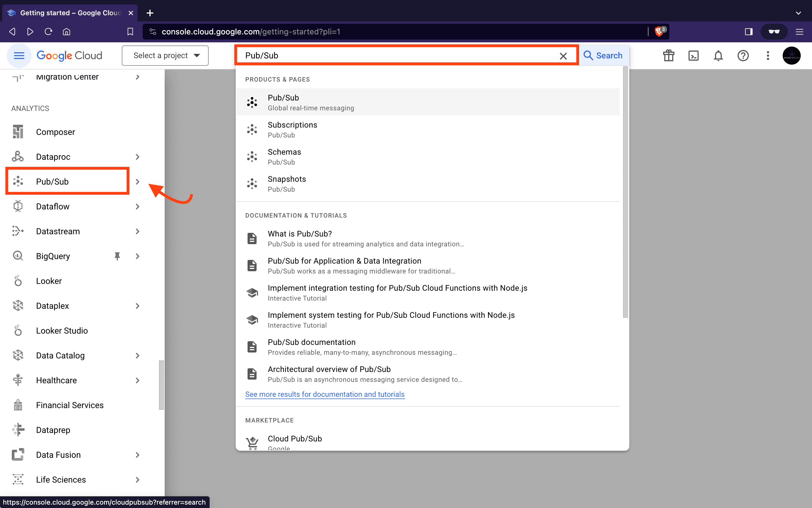Expand the Pub/Sub submenu arrow

[137, 181]
